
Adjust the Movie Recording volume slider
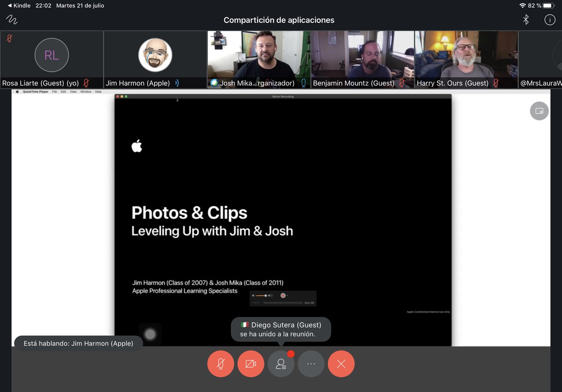[262, 296]
